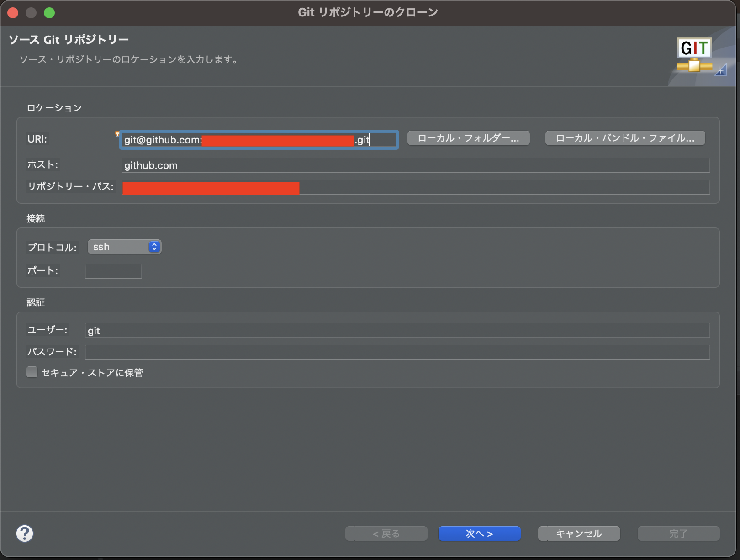The image size is (740, 560).
Task: Open ローカル・バンドル・ファイル browser
Action: pyautogui.click(x=625, y=137)
